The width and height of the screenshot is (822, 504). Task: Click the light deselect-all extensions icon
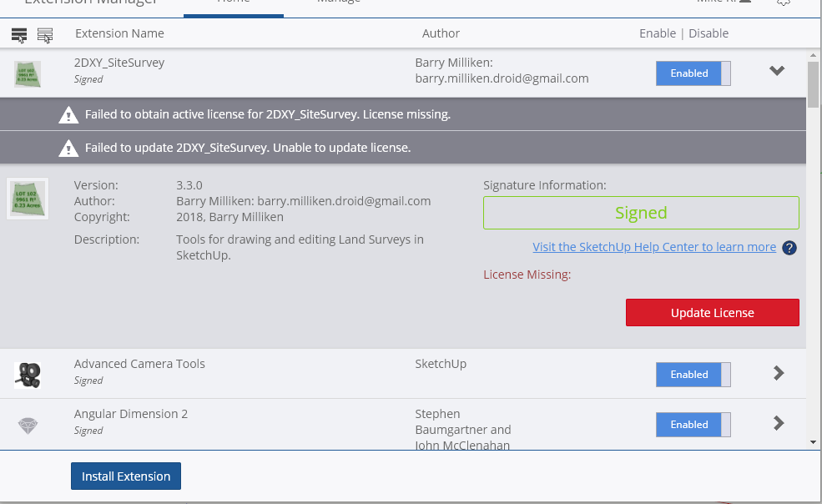point(45,35)
